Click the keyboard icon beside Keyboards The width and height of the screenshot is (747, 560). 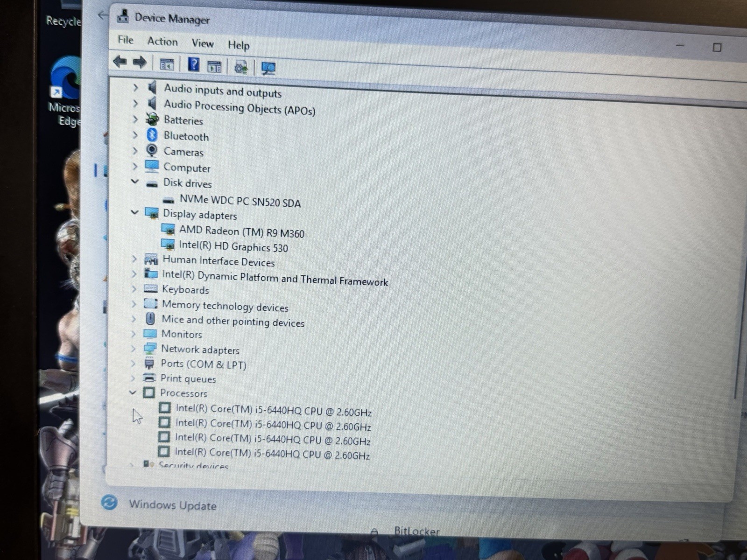pyautogui.click(x=150, y=288)
